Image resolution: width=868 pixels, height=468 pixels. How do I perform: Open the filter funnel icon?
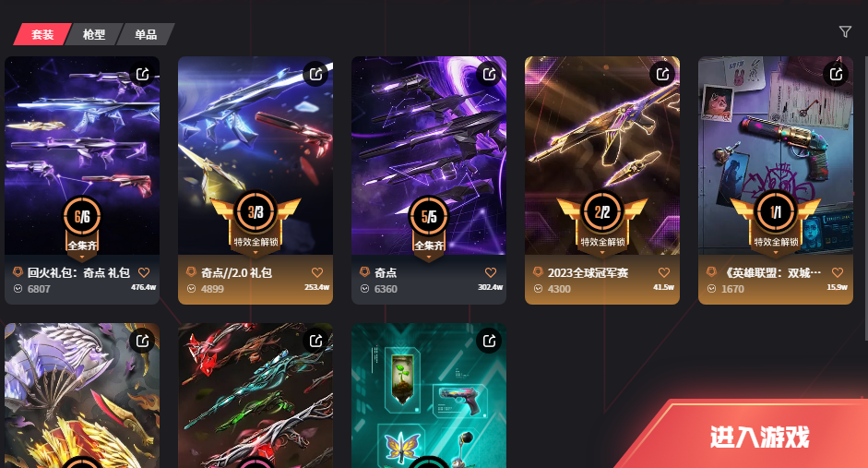click(x=845, y=32)
